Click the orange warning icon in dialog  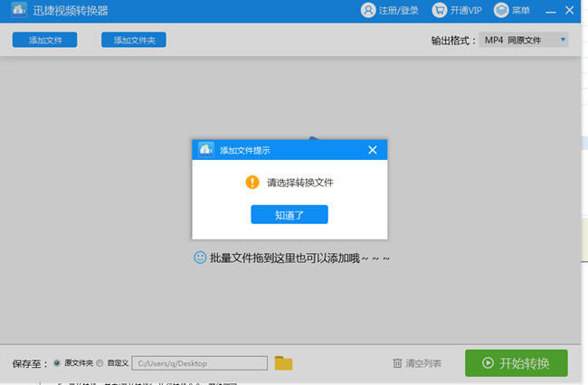tap(252, 183)
